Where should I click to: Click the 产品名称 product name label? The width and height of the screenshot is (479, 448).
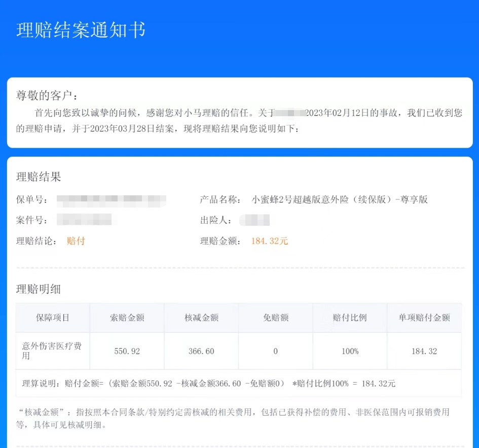220,199
